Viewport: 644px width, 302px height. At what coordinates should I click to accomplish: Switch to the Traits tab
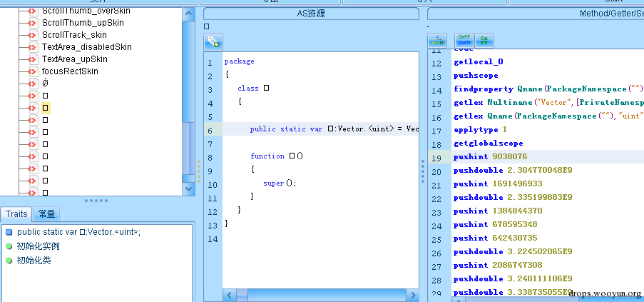point(16,214)
